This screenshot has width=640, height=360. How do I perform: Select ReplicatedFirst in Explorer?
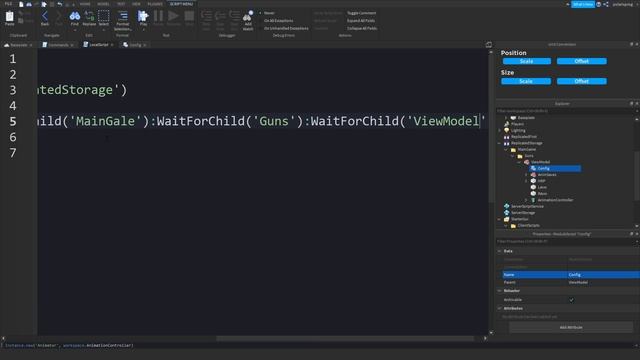(x=524, y=137)
